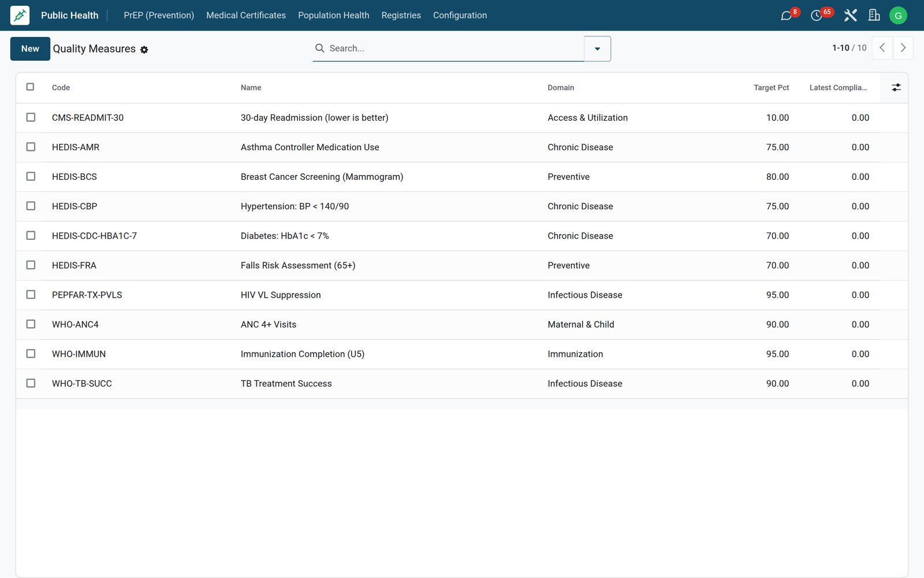Image resolution: width=924 pixels, height=578 pixels.
Task: Open the Configuration menu
Action: pos(460,15)
